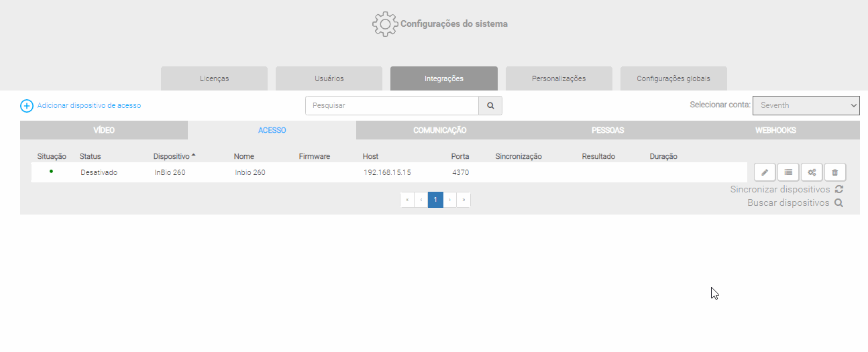Open the Selecionar conta dropdown
Screen dimensions: 868x352
806,106
